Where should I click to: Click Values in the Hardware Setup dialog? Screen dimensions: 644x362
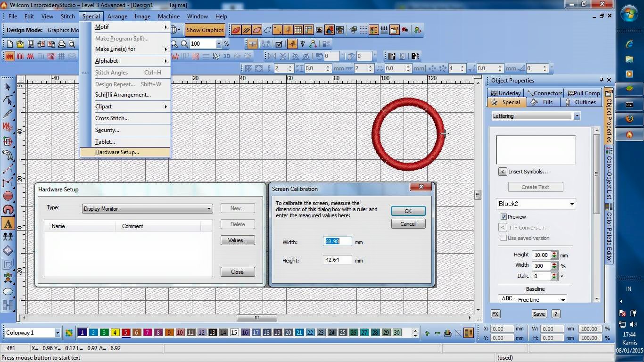pos(237,240)
